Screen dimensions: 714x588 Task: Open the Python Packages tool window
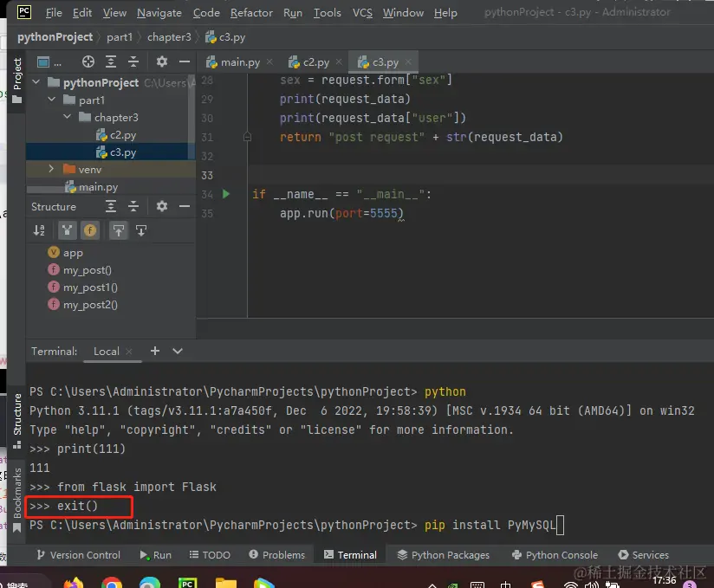(443, 555)
